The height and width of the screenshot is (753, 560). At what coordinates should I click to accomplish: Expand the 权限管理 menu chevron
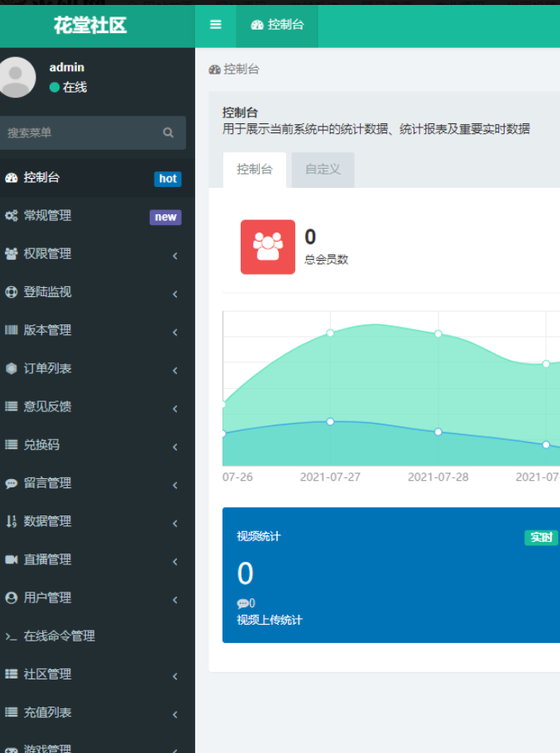(x=175, y=256)
